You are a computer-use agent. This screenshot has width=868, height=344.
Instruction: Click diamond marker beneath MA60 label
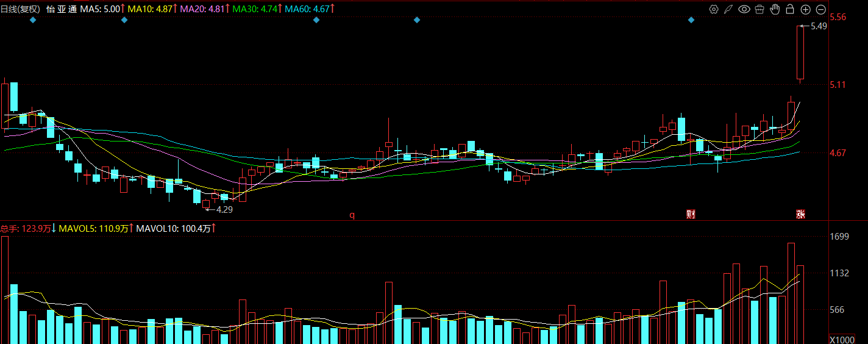pyautogui.click(x=316, y=20)
